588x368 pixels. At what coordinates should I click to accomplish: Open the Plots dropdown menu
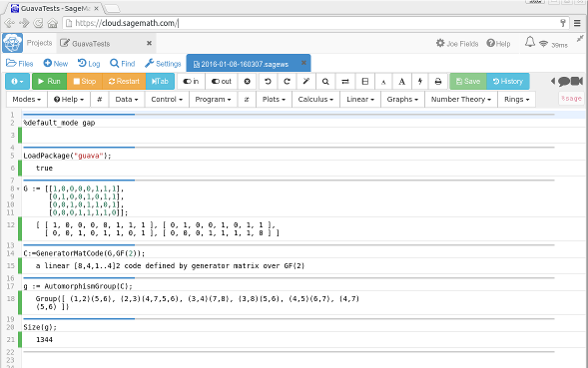pyautogui.click(x=274, y=100)
